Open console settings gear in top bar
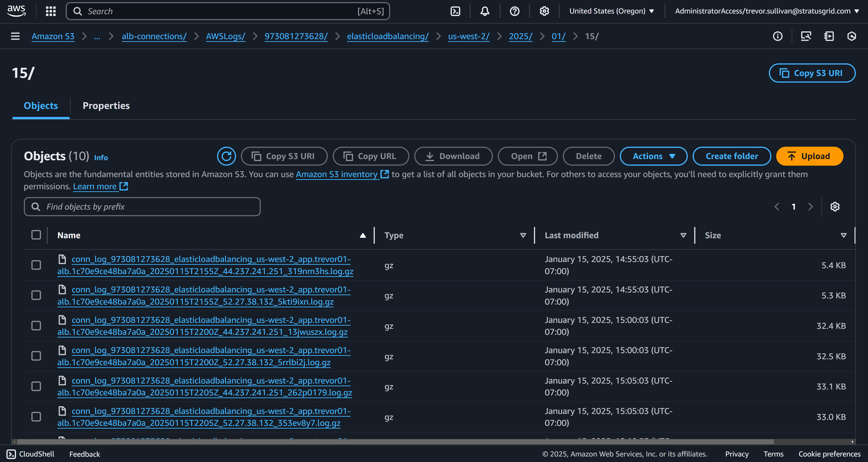Viewport: 868px width, 462px height. [x=544, y=11]
